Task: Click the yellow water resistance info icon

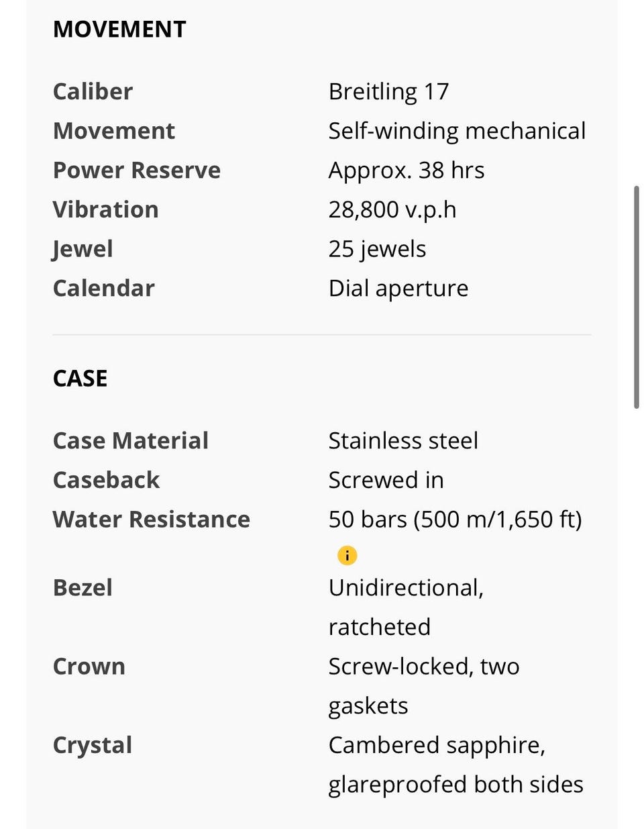Action: (x=347, y=555)
